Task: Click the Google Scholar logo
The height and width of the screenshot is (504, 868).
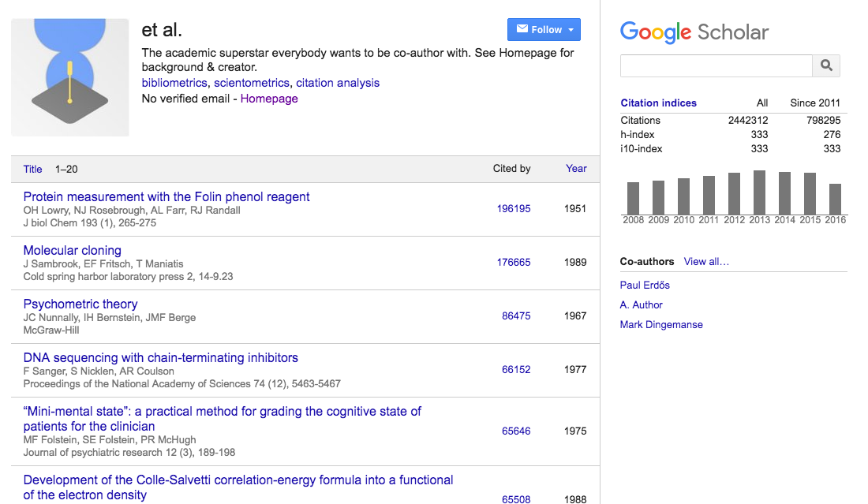Action: click(694, 32)
